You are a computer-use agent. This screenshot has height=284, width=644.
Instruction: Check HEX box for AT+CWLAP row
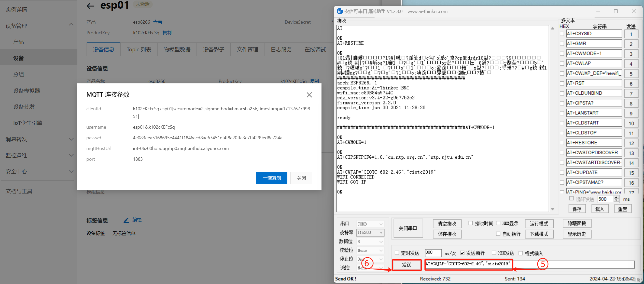[x=562, y=64]
